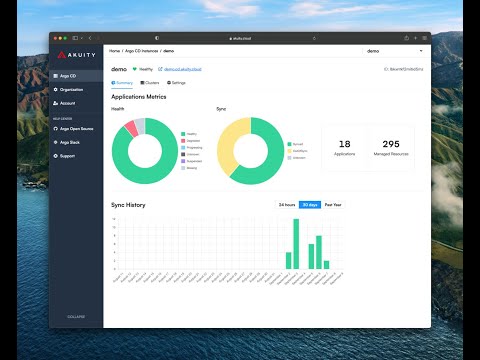Select the Past Year Sync History range
Screen dimensions: 480x360
(x=333, y=205)
